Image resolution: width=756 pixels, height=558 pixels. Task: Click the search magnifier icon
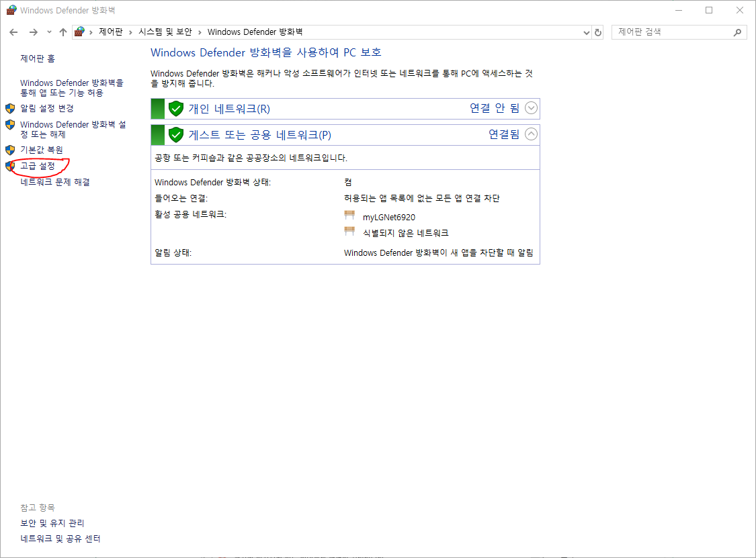coord(737,32)
